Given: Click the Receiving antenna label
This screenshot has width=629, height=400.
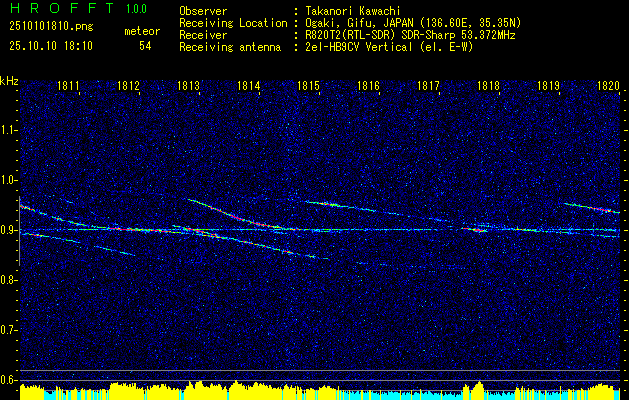Looking at the screenshot, I should coord(230,47).
